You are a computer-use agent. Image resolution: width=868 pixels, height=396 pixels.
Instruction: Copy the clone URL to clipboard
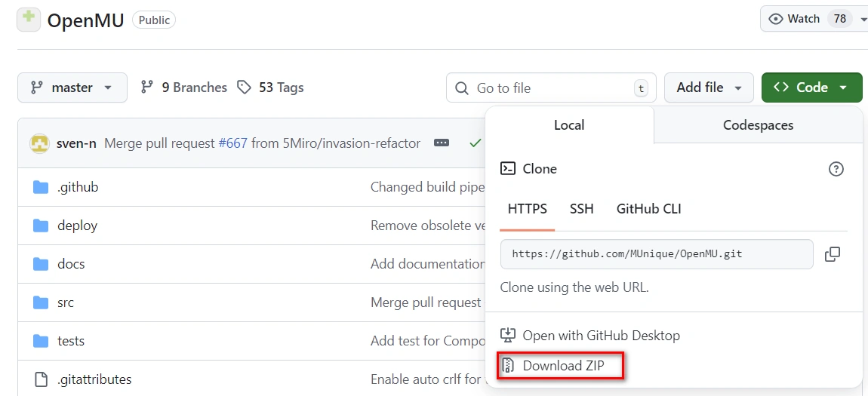(832, 254)
